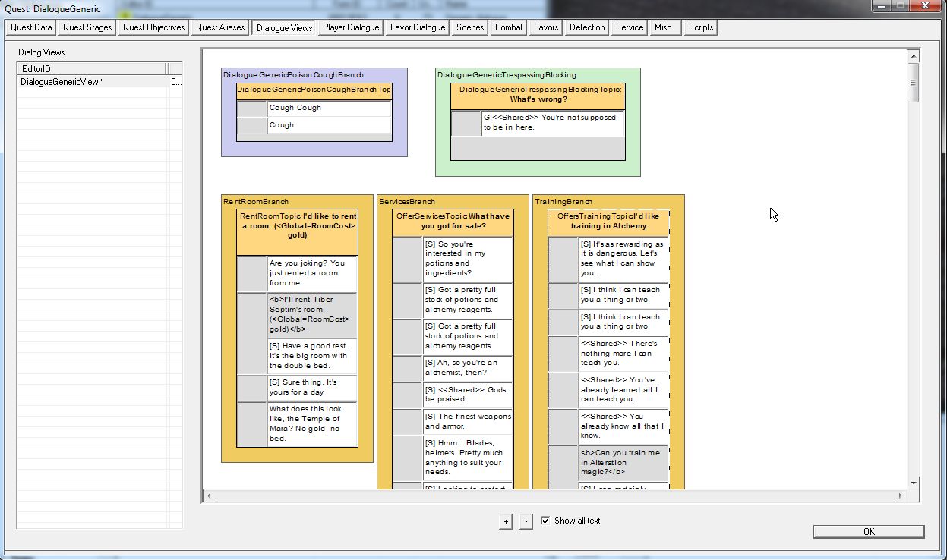Switch to the Scenes tab
This screenshot has height=560, width=947.
click(x=470, y=27)
